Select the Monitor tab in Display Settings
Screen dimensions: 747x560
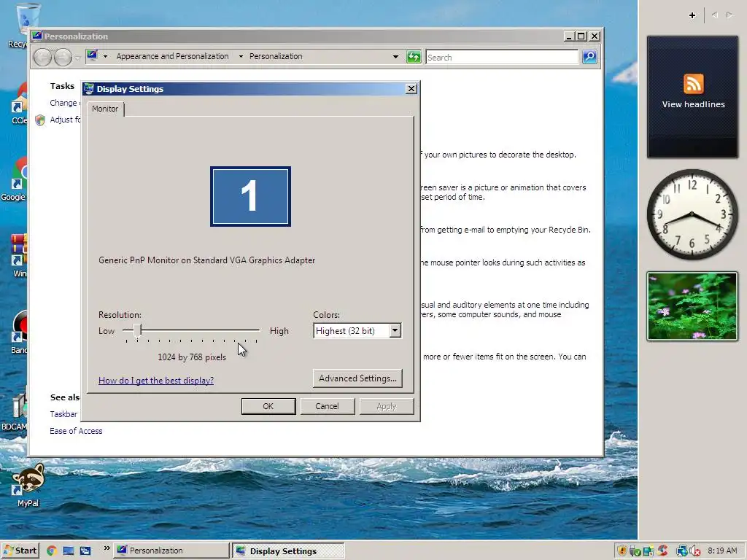(x=105, y=109)
